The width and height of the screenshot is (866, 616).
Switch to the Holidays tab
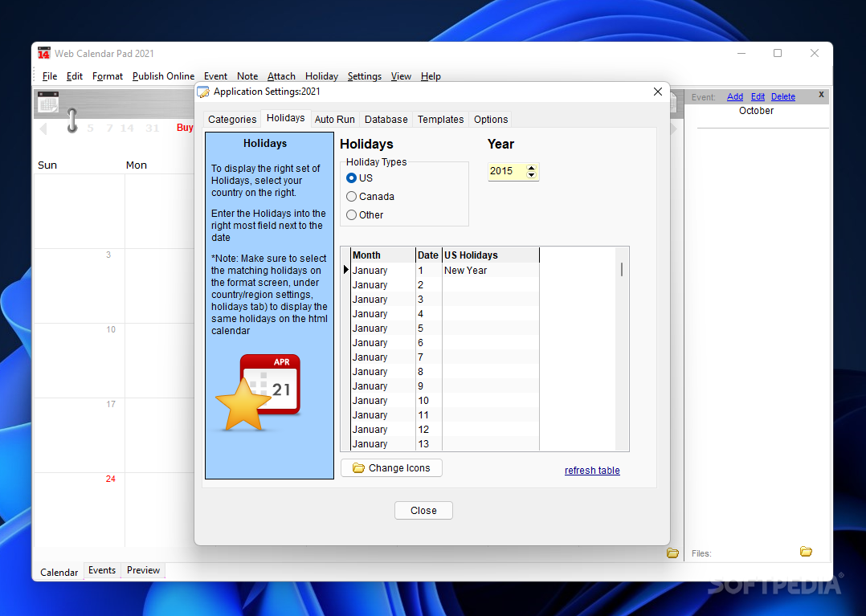(x=285, y=117)
